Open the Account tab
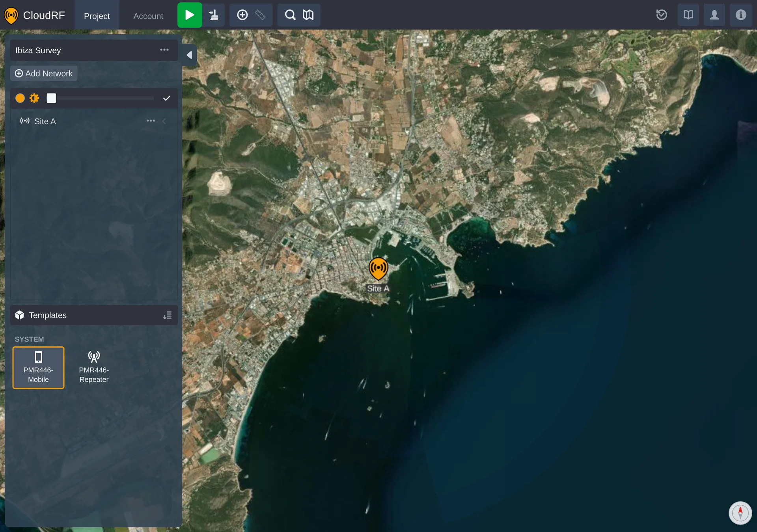This screenshot has height=532, width=757. point(148,16)
